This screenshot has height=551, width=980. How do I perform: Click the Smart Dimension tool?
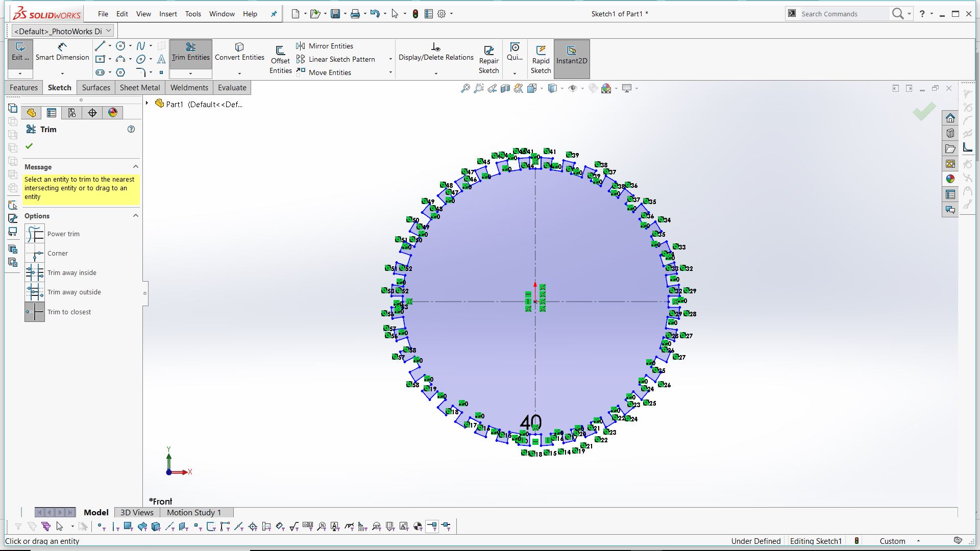(62, 52)
